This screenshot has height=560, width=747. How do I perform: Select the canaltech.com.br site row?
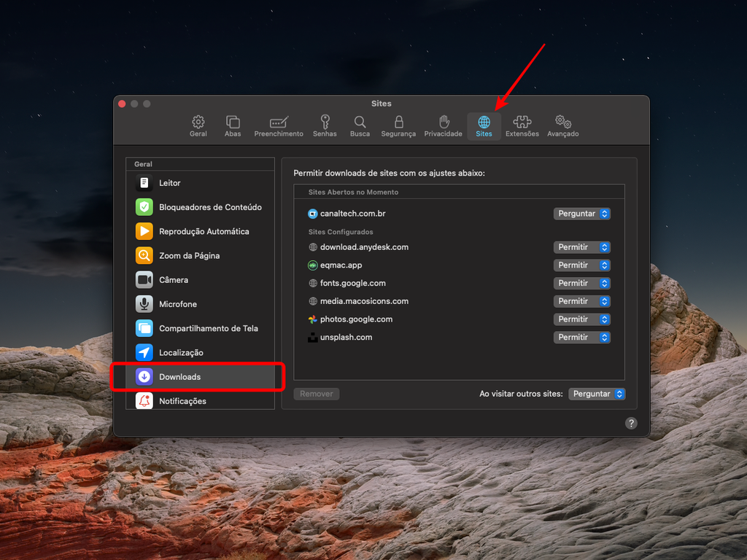[x=460, y=214]
